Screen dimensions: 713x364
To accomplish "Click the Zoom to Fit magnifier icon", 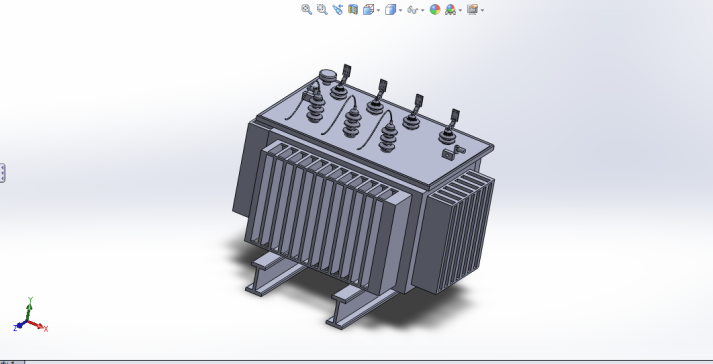I will click(x=306, y=10).
